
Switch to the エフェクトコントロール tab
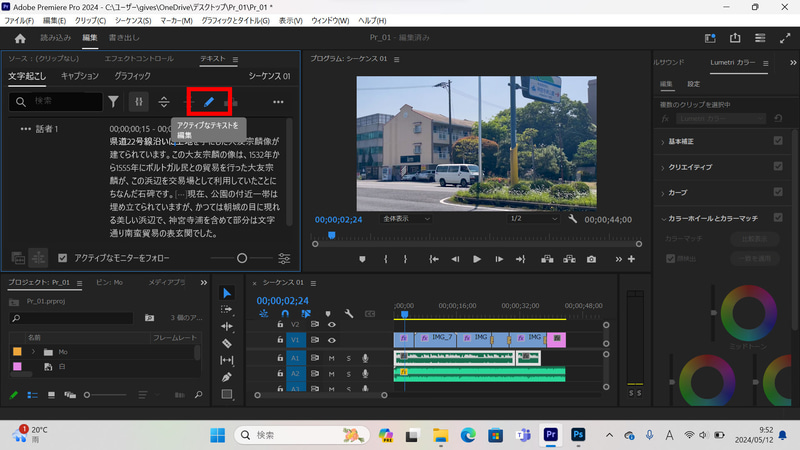coord(139,59)
